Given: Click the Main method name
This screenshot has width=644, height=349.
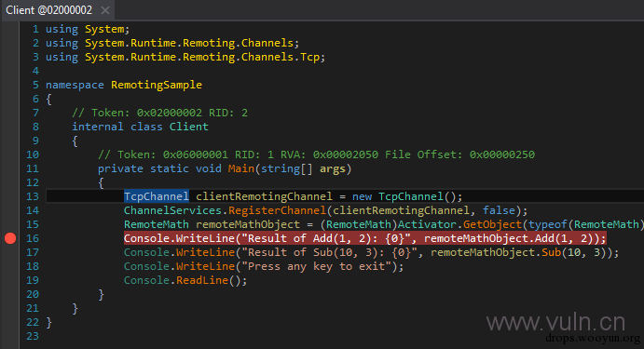Looking at the screenshot, I should coord(241,168).
